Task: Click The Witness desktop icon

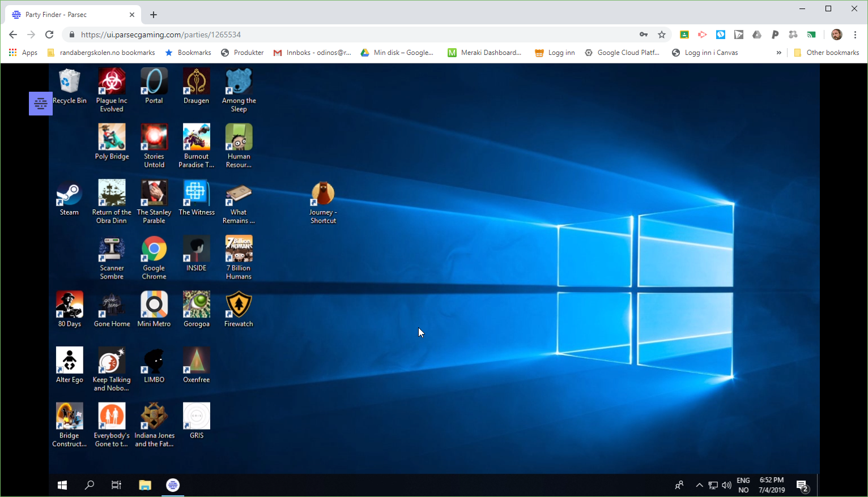Action: coord(197,198)
